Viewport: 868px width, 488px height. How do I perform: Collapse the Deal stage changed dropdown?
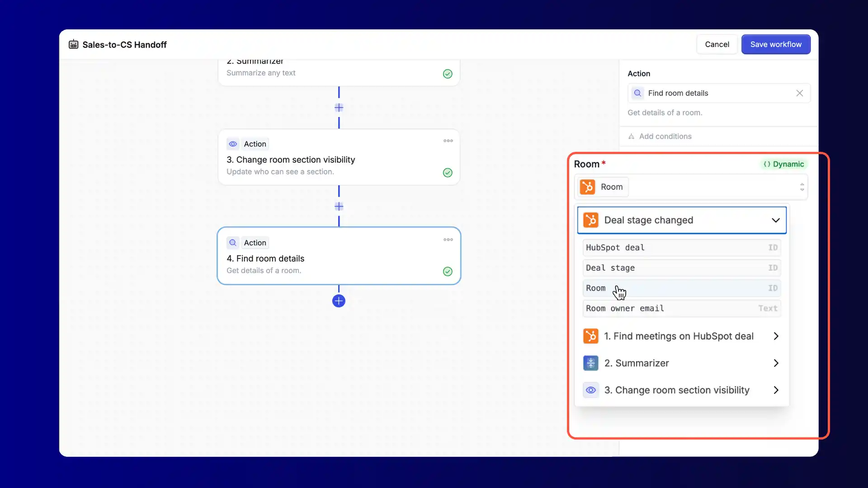coord(775,220)
